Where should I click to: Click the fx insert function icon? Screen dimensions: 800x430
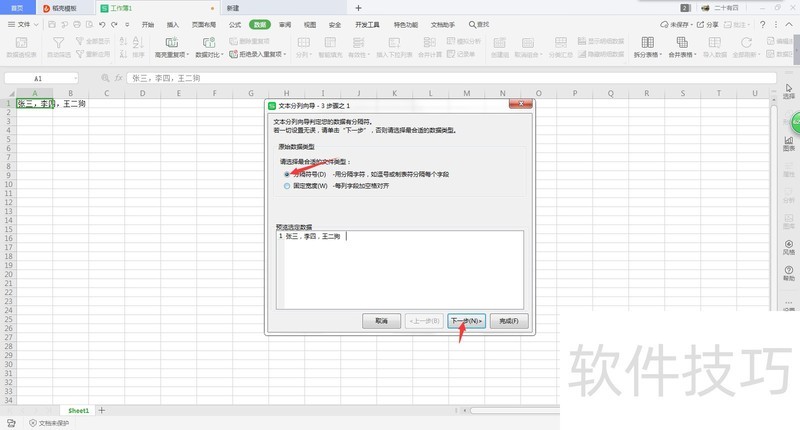click(x=119, y=78)
